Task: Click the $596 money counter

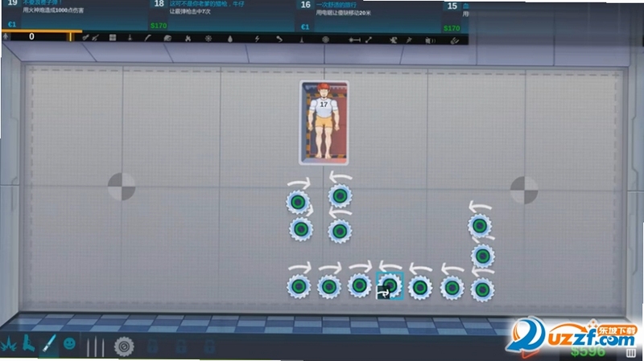Action: pos(588,351)
